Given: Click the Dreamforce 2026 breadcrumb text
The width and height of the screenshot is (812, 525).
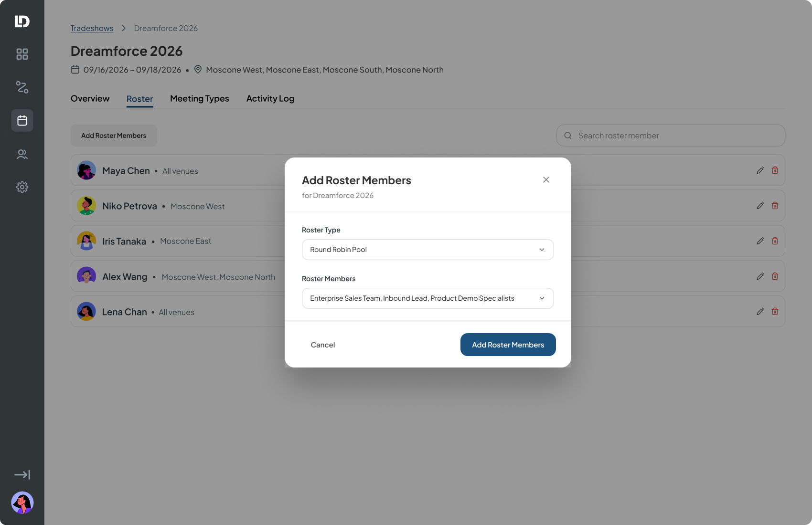Looking at the screenshot, I should (x=166, y=28).
